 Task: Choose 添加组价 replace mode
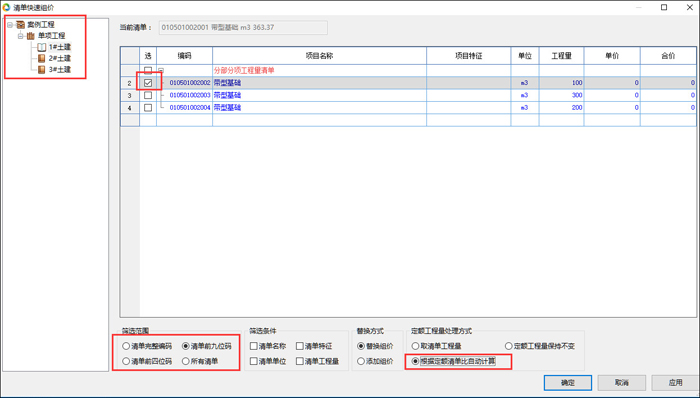coord(361,361)
